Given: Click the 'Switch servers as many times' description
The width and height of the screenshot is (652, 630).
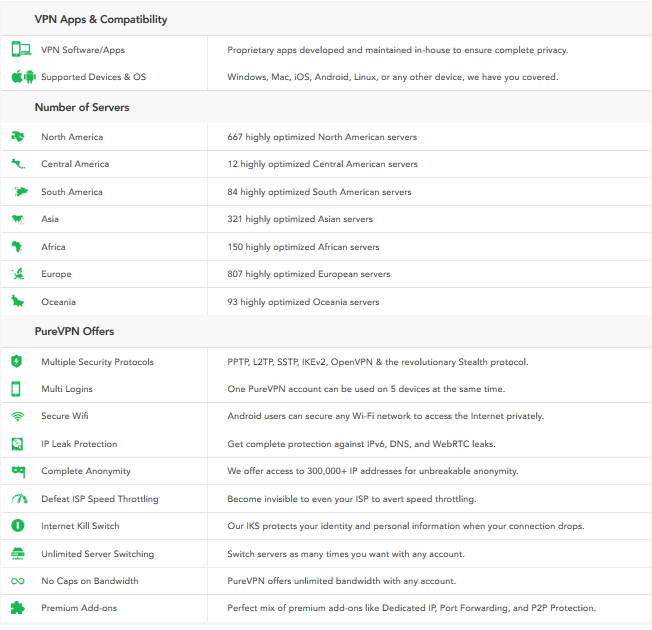Looking at the screenshot, I should 346,554.
